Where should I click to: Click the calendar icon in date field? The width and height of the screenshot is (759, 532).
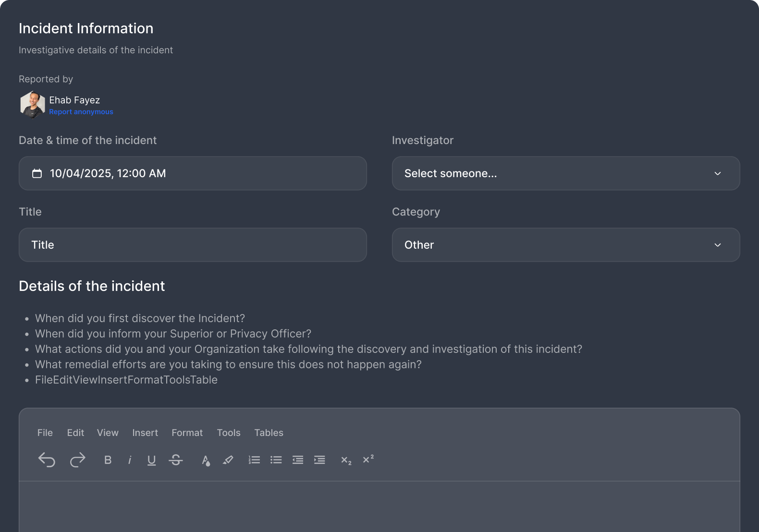37,173
